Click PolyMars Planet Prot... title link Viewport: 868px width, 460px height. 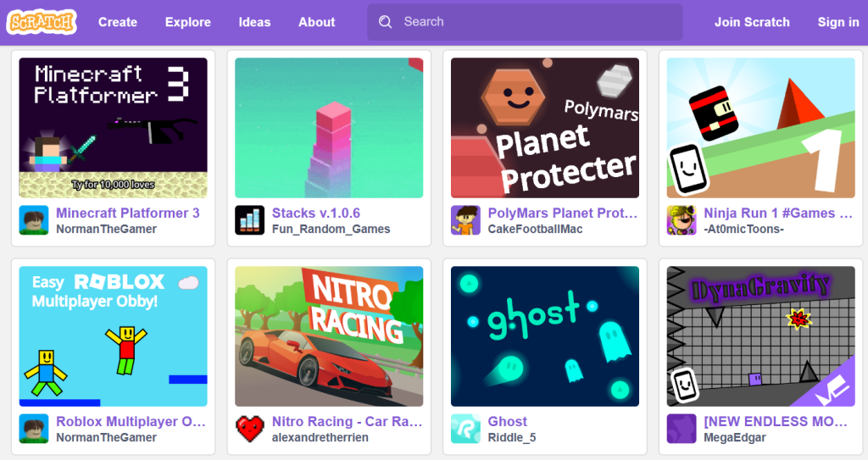tap(563, 213)
